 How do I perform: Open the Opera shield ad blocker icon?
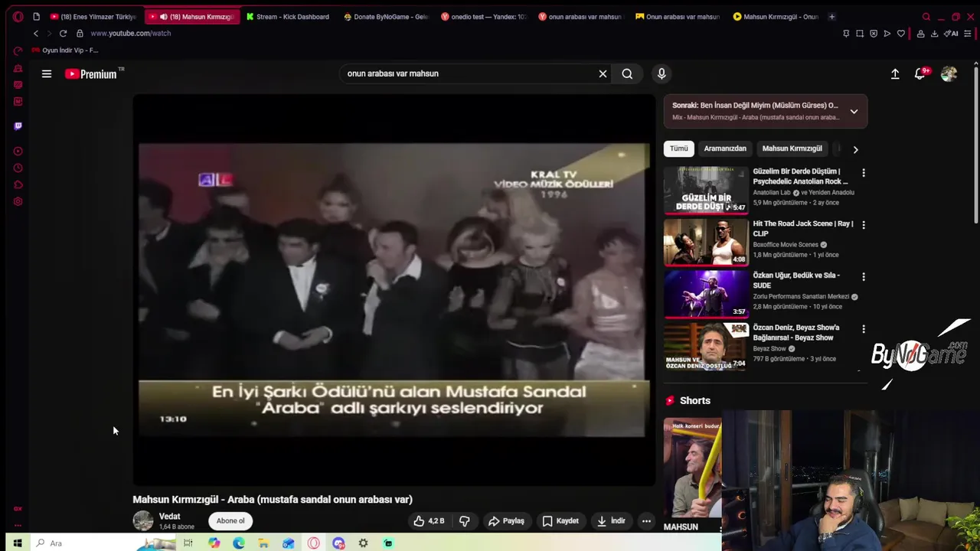874,33
